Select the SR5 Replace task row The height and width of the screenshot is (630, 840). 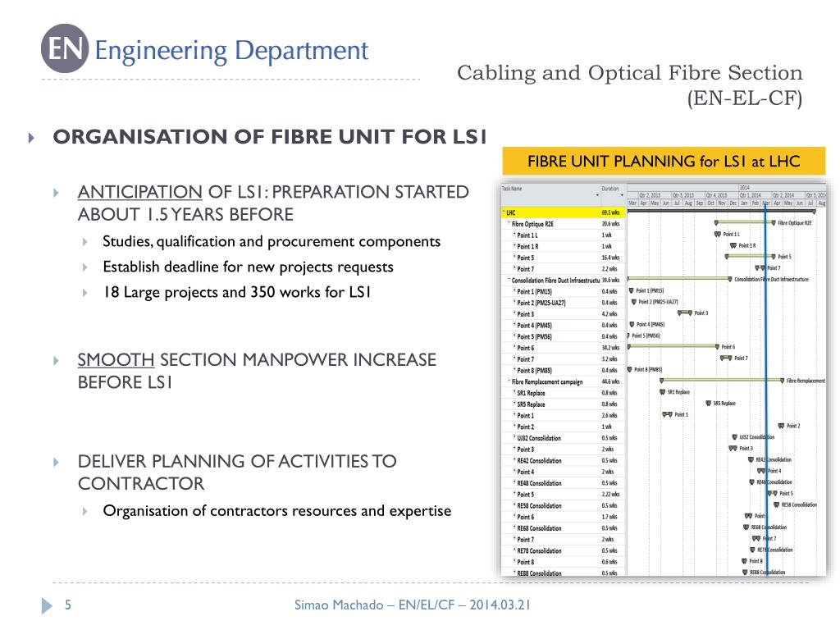coord(563,404)
